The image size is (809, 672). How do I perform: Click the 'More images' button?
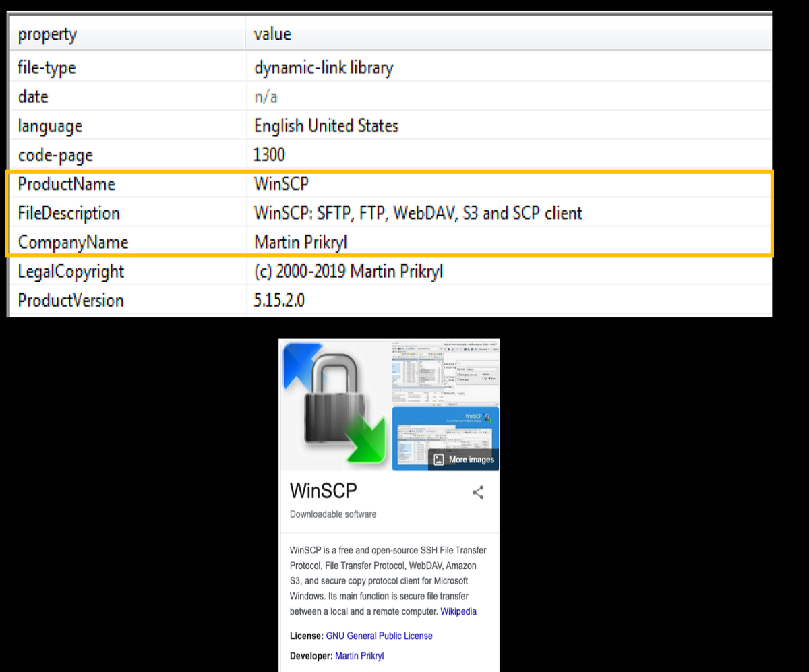point(464,460)
